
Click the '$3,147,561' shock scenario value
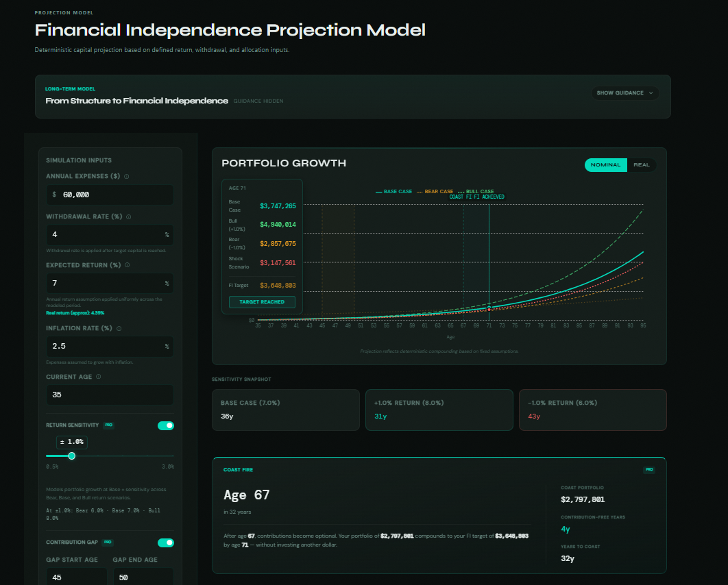(x=278, y=262)
